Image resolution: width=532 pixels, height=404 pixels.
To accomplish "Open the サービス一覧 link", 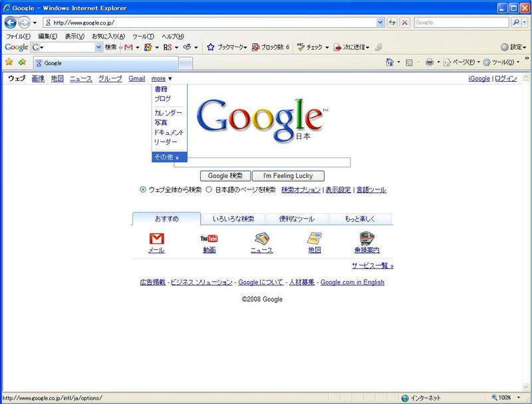I will 372,266.
